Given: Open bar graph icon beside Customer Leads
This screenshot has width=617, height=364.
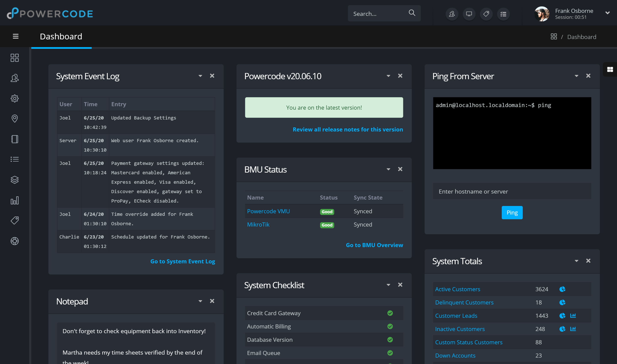Looking at the screenshot, I should [x=573, y=316].
